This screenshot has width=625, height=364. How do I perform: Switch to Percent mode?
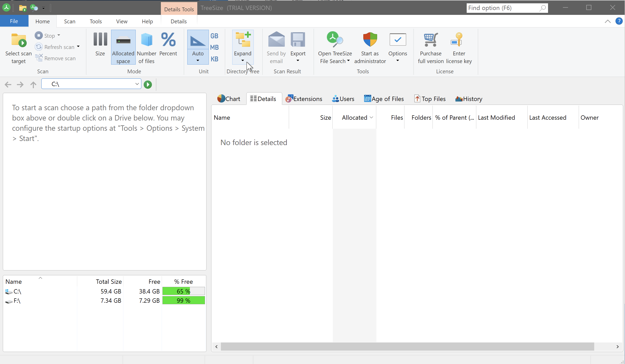point(168,47)
